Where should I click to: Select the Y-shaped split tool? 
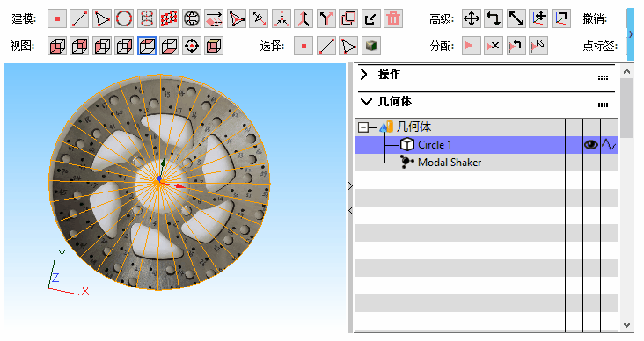(326, 18)
